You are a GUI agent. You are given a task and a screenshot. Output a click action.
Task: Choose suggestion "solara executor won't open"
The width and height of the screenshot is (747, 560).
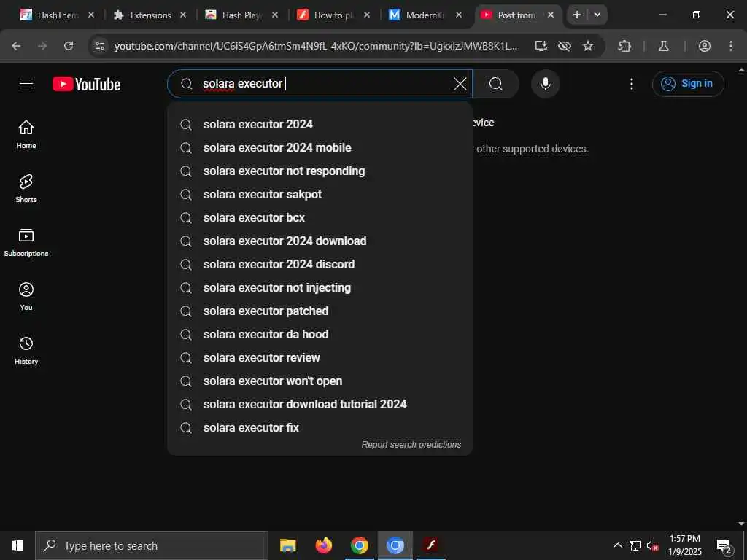[x=320, y=381]
